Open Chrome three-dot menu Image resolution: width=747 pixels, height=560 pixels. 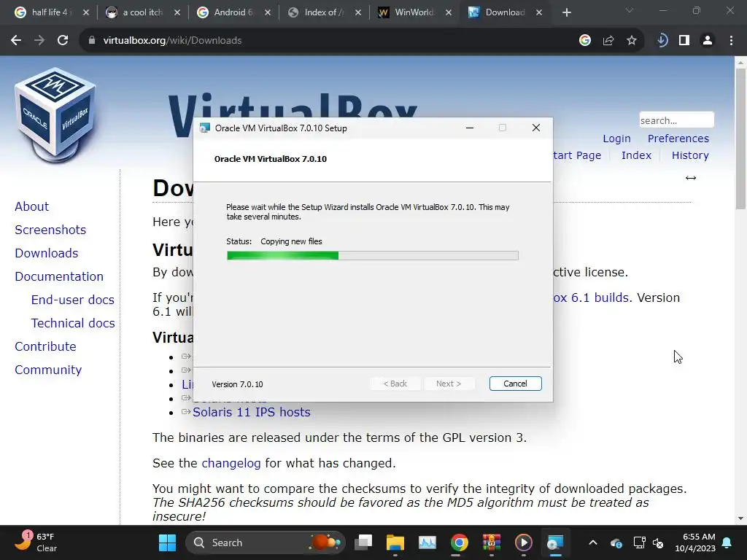pyautogui.click(x=731, y=41)
